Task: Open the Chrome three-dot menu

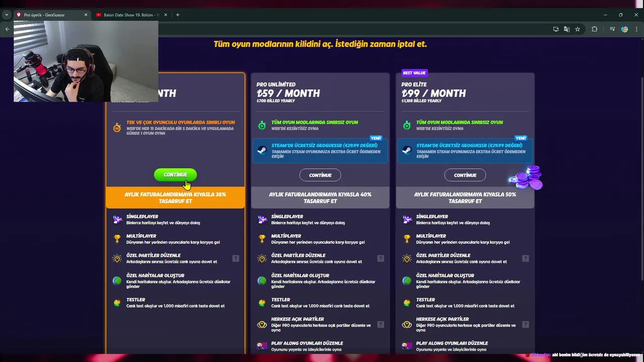Action: (636, 29)
